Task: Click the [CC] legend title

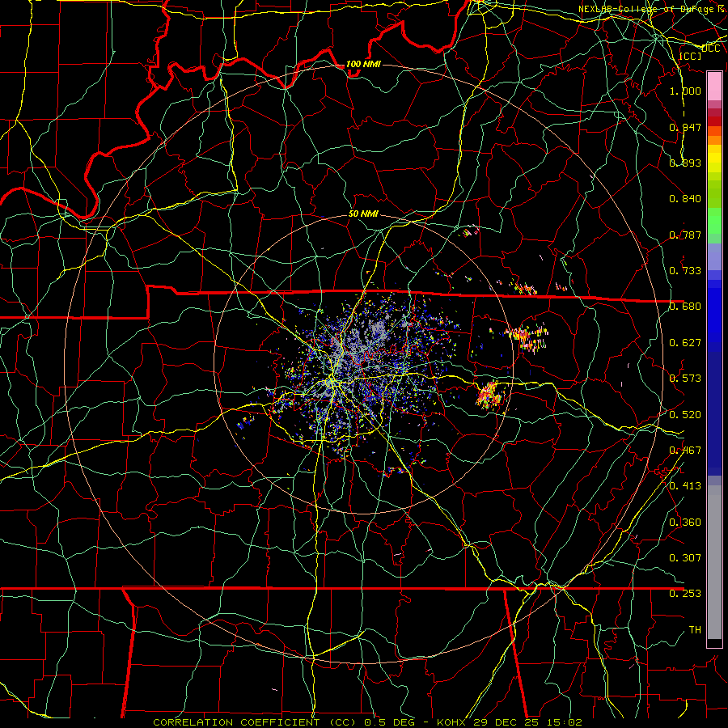Action: (691, 56)
